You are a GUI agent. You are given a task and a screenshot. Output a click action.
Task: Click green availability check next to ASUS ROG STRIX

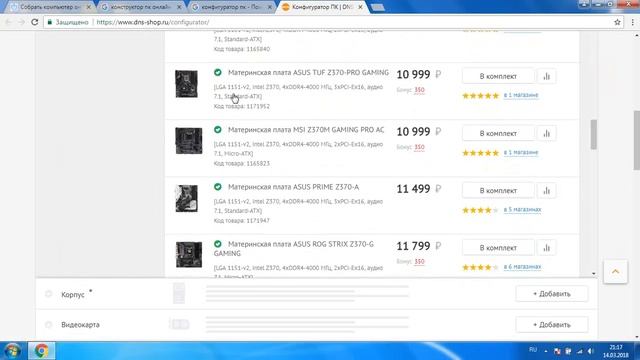(218, 244)
